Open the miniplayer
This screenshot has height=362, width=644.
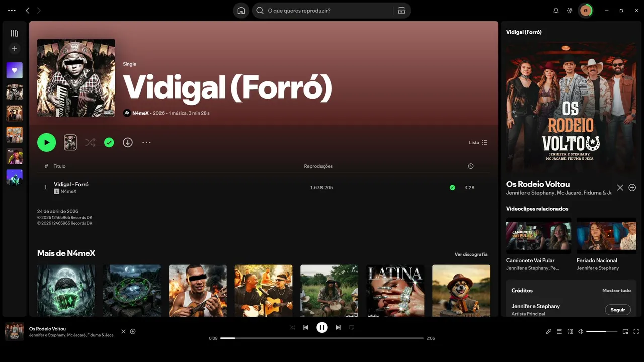point(625,331)
